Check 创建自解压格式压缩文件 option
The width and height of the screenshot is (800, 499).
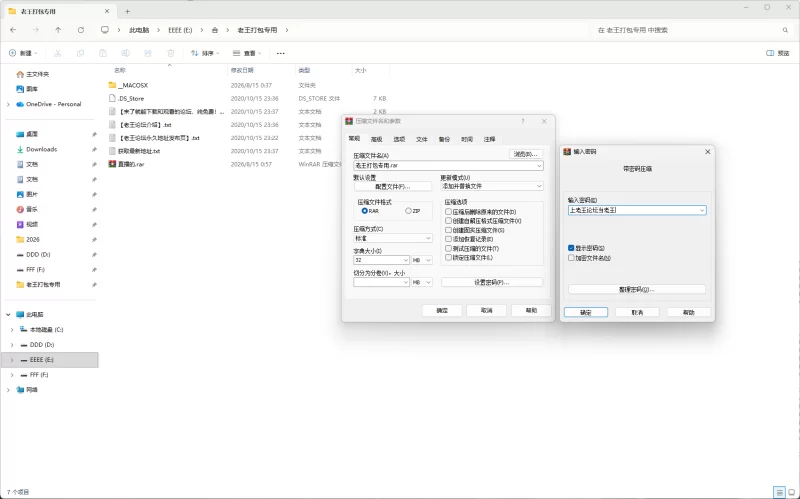point(448,221)
